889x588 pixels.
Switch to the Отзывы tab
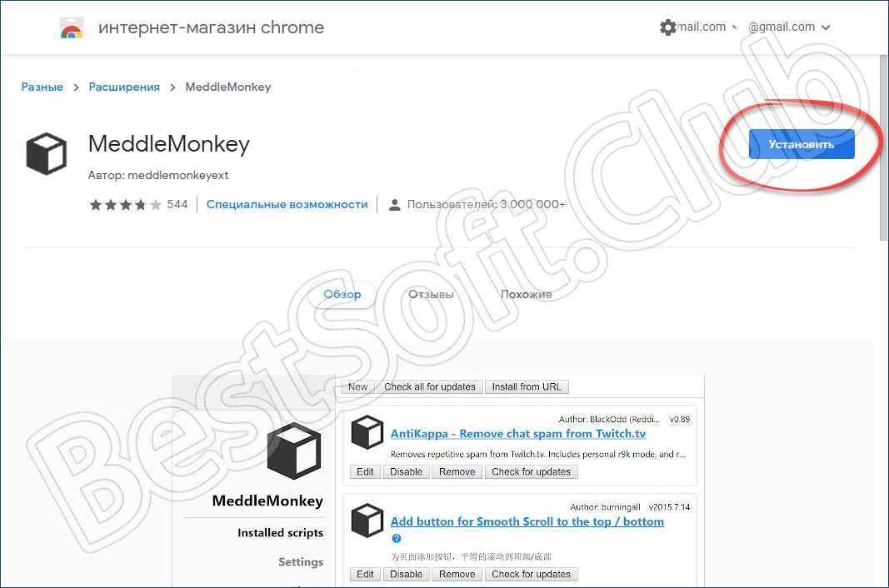[431, 295]
